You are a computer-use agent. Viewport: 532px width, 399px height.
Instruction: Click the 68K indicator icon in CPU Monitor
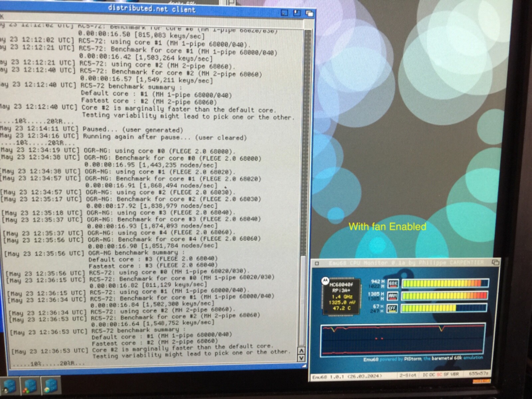point(393,284)
